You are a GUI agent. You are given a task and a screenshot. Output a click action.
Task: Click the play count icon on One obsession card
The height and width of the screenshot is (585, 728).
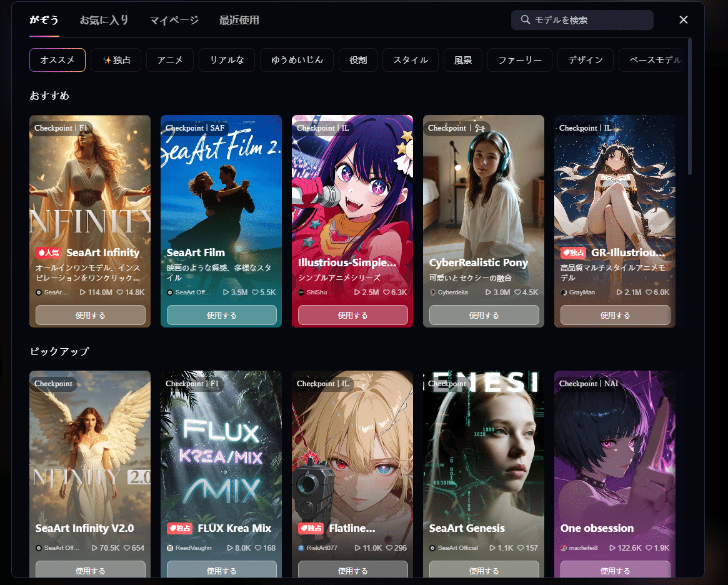[612, 548]
